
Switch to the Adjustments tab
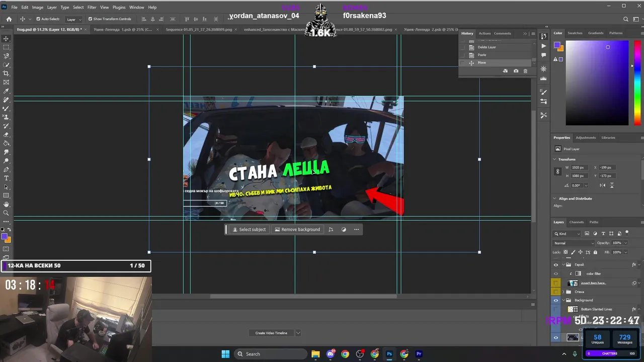click(x=586, y=138)
